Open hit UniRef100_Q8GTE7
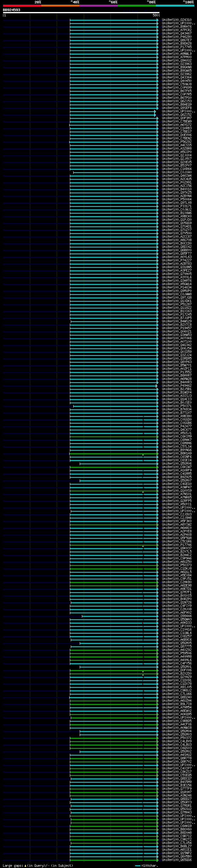 click(x=176, y=40)
